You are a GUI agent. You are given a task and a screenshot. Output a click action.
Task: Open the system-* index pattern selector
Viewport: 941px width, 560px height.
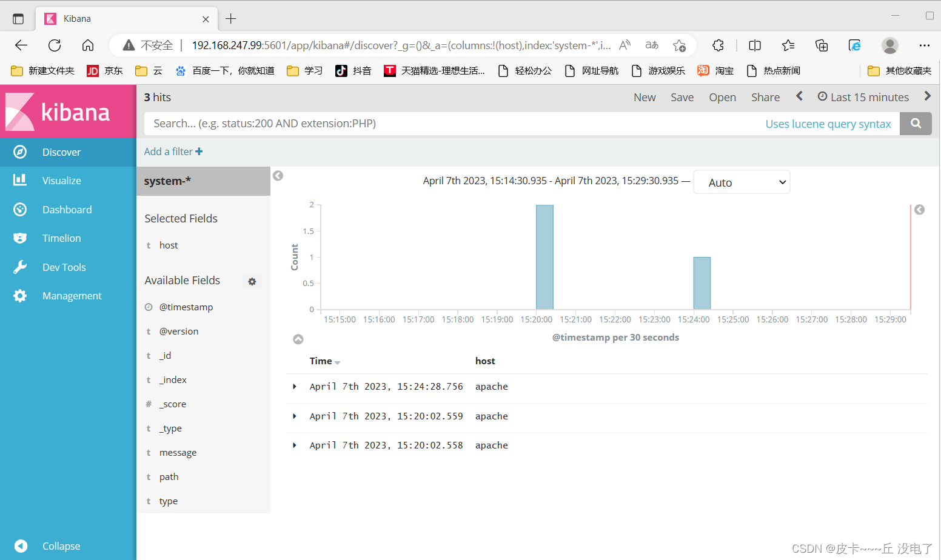(203, 181)
